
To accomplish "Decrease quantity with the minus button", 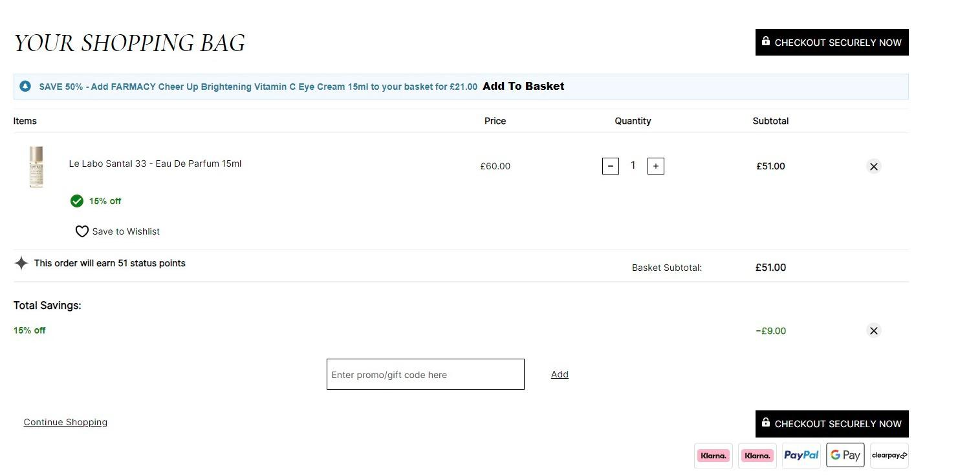I will click(611, 166).
